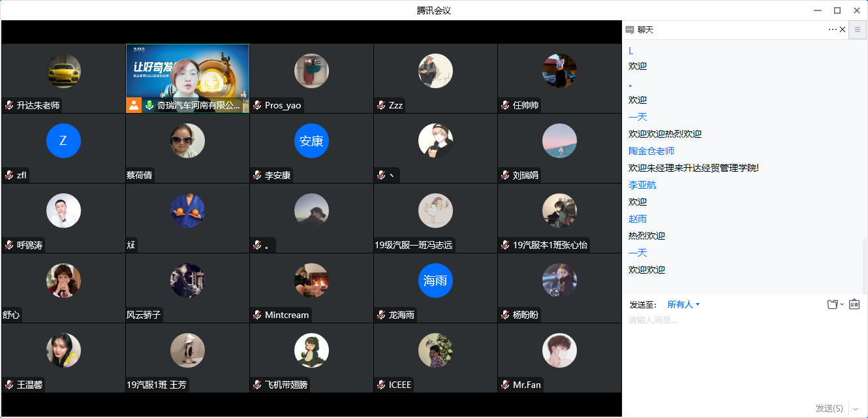Click muted mic icon beside Pros_yao

click(x=258, y=105)
